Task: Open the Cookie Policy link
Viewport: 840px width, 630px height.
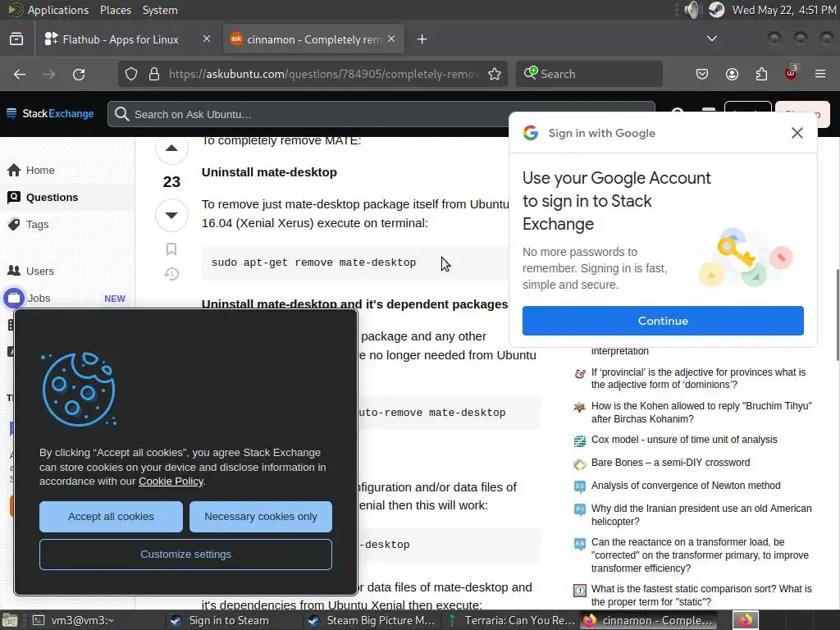Action: click(x=171, y=481)
